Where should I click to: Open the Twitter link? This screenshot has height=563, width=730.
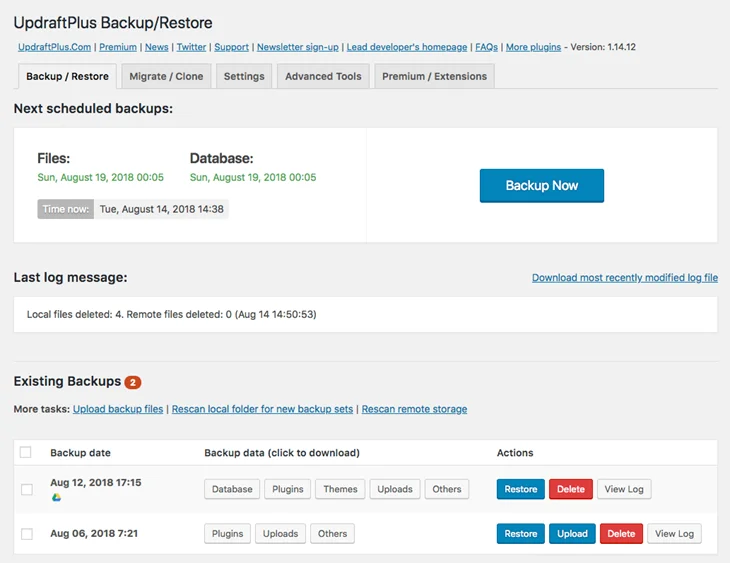pos(191,47)
